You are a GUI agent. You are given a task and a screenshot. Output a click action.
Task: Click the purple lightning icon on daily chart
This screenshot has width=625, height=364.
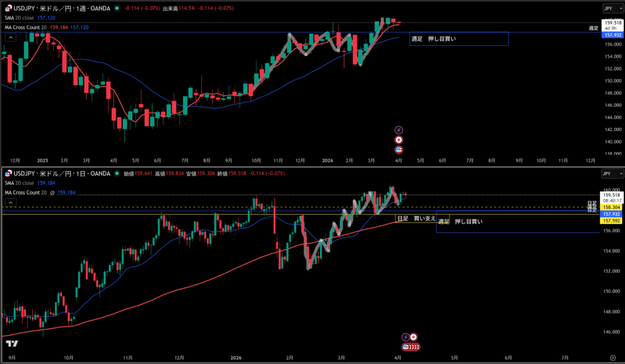click(x=405, y=337)
